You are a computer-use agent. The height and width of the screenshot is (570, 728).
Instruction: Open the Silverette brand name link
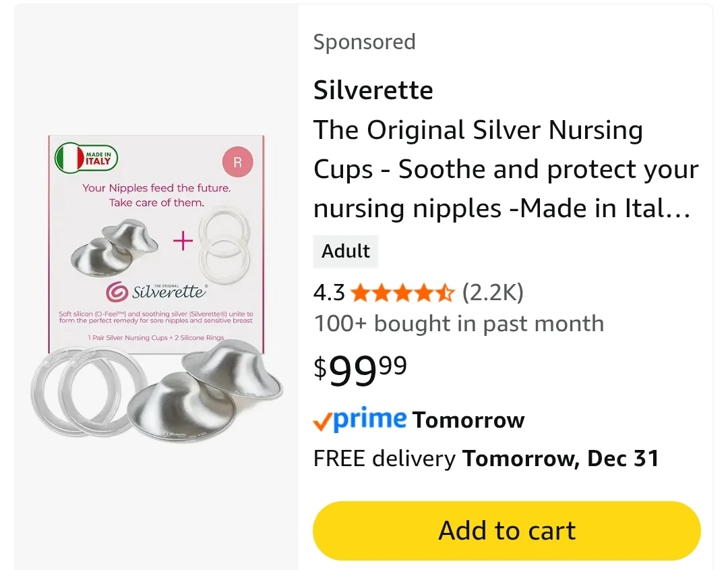[x=373, y=90]
